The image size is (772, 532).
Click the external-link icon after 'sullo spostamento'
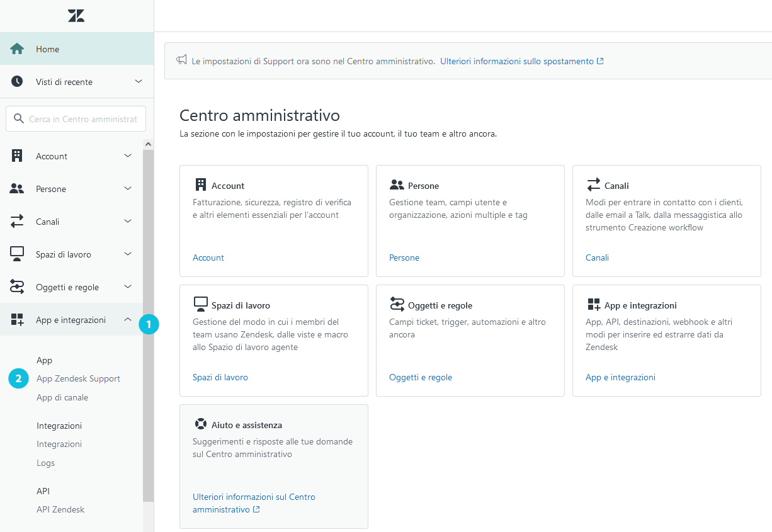click(600, 61)
